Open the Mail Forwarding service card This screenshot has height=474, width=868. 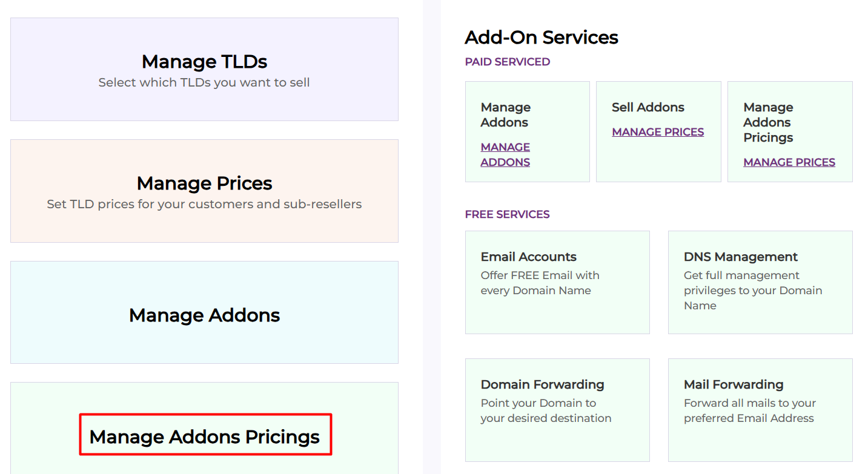[x=760, y=409]
